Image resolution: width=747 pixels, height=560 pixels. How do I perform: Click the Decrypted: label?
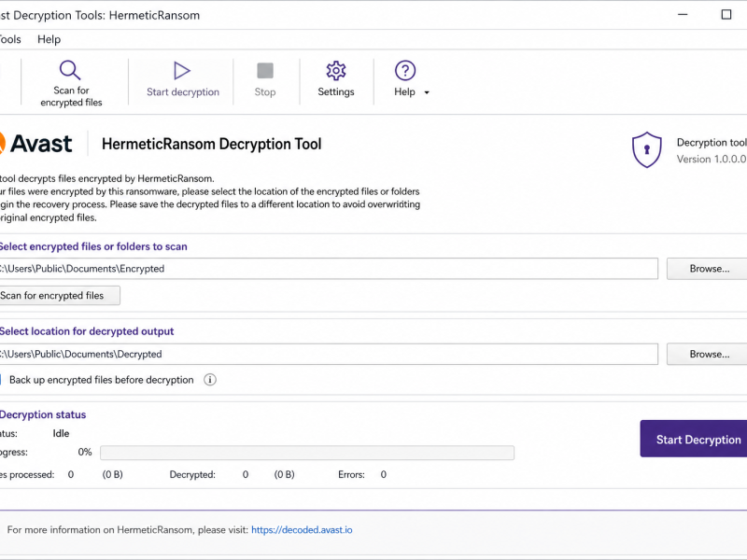(x=192, y=475)
